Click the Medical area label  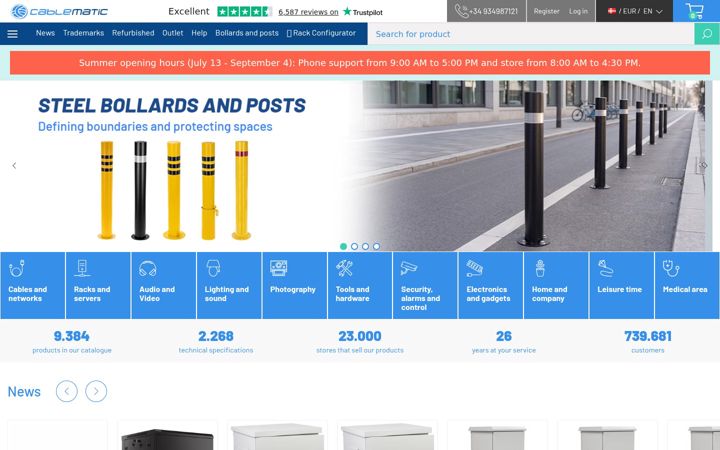[685, 289]
